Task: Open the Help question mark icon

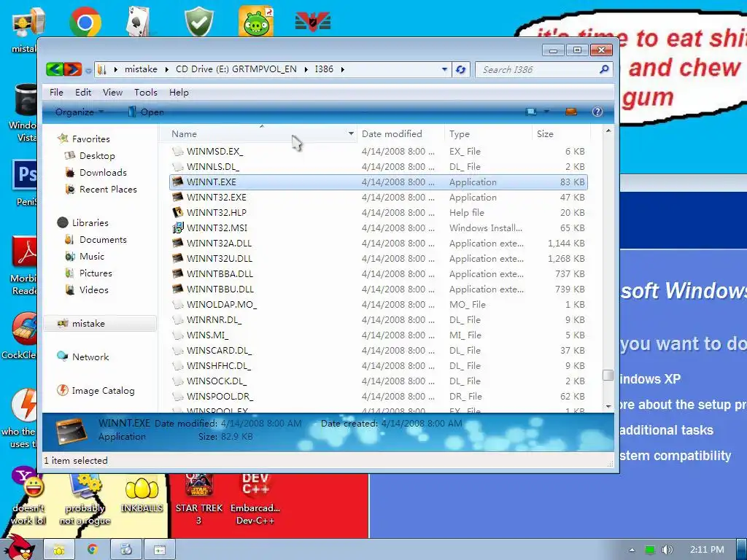Action: (x=597, y=112)
